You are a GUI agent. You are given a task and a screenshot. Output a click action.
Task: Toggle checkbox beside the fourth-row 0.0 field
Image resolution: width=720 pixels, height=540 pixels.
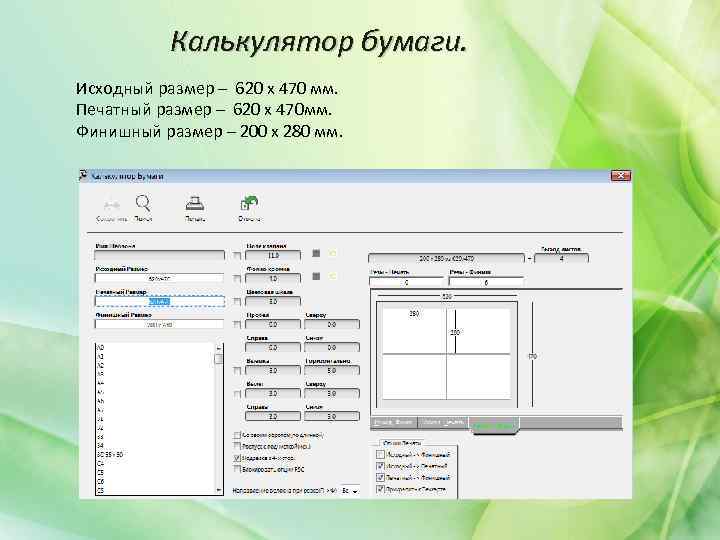click(237, 325)
